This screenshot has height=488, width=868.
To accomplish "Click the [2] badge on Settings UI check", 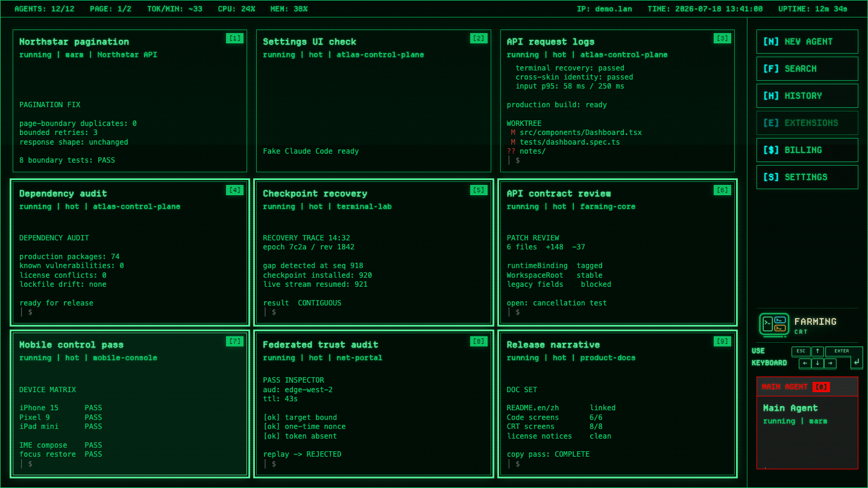I will point(479,39).
